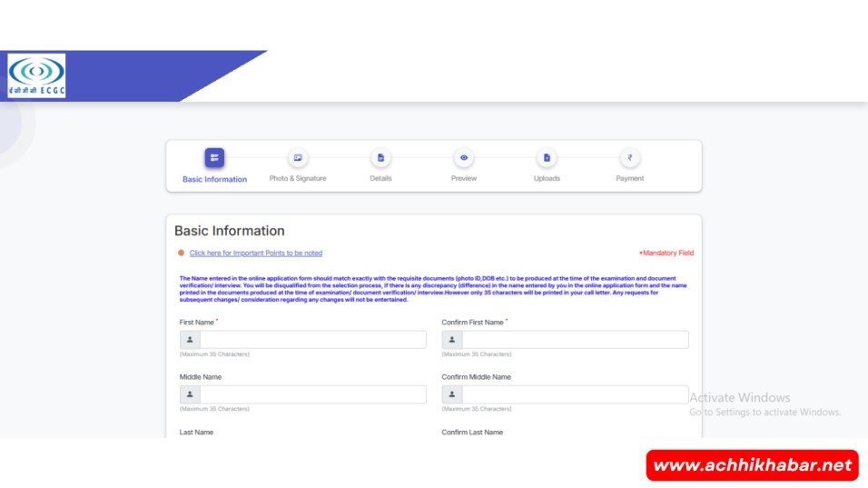Click the Payment rupee icon
This screenshot has width=868, height=488.
629,157
